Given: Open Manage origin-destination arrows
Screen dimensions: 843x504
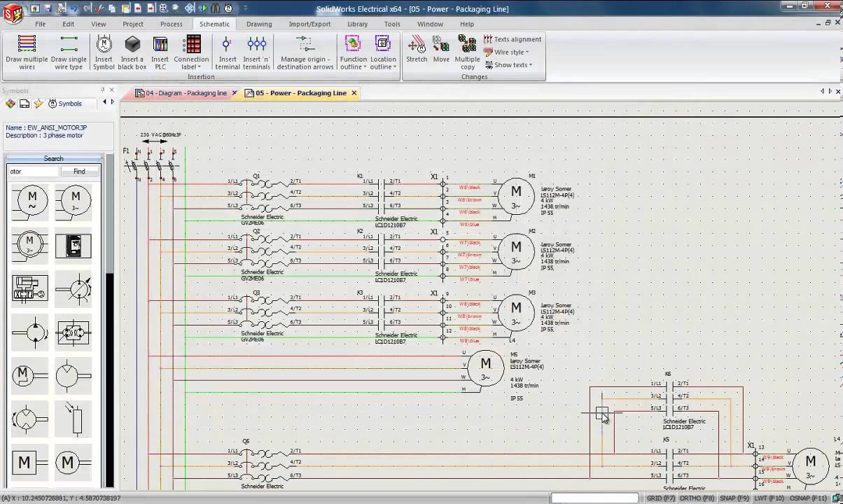Looking at the screenshot, I should pyautogui.click(x=305, y=52).
